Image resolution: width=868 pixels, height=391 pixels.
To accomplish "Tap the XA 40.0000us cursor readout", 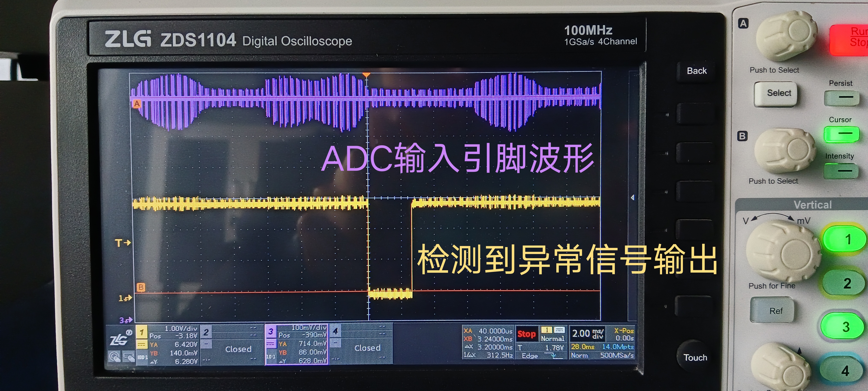I will point(488,331).
